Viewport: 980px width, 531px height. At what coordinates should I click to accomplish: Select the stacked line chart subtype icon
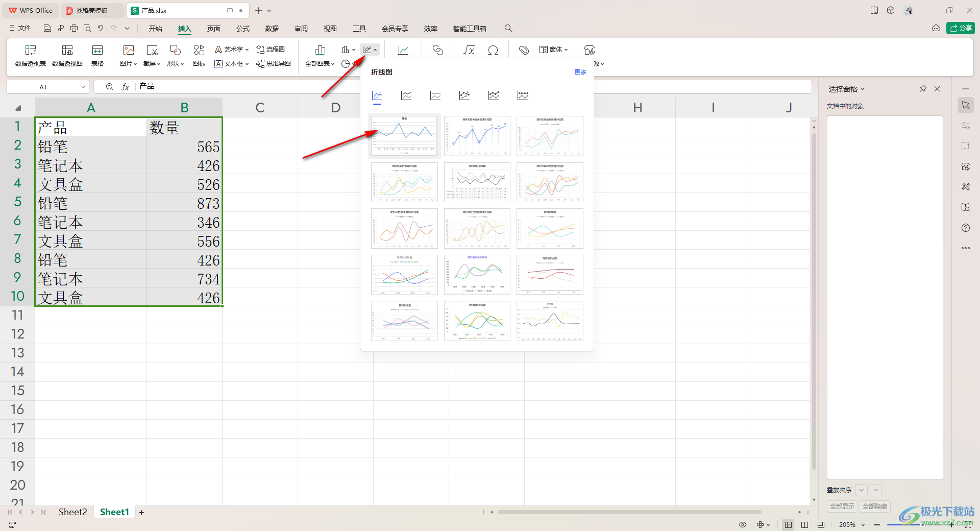coord(406,95)
